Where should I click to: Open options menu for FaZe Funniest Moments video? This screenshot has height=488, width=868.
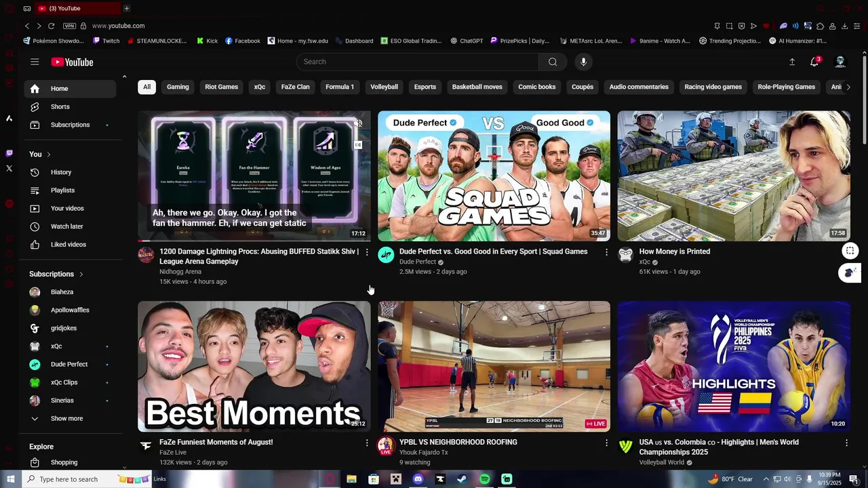click(367, 443)
